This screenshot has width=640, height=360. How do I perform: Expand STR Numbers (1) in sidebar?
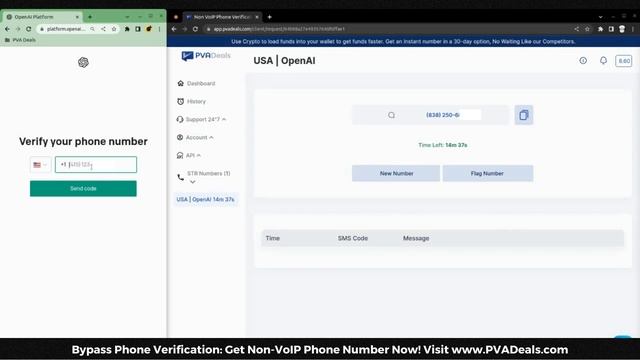click(x=204, y=177)
